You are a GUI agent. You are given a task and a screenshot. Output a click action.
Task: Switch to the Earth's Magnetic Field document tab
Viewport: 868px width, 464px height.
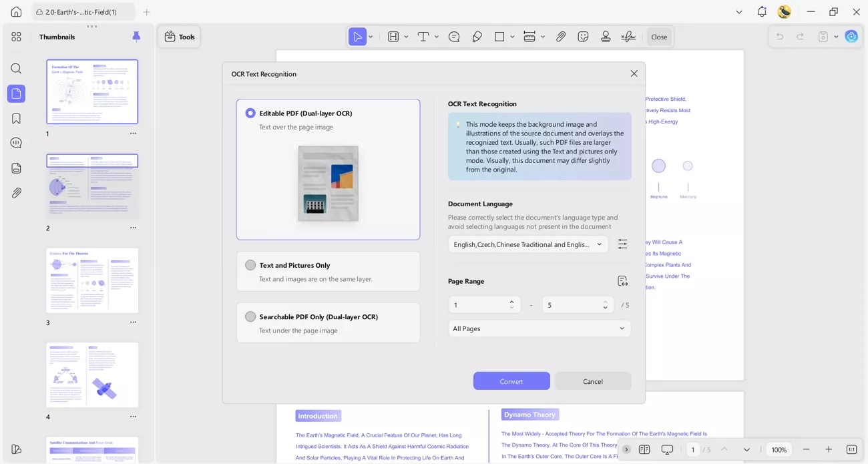(79, 11)
